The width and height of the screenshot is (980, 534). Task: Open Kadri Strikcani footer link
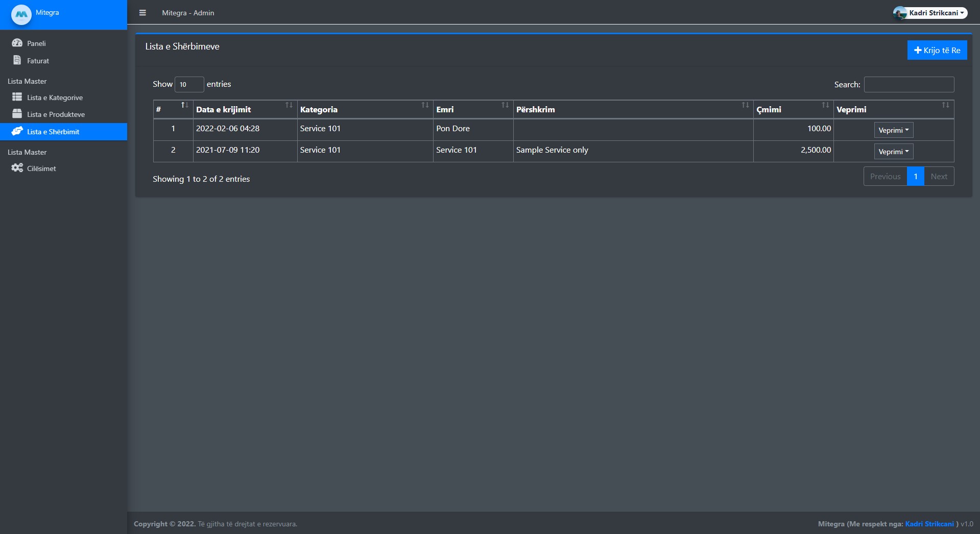click(x=929, y=524)
